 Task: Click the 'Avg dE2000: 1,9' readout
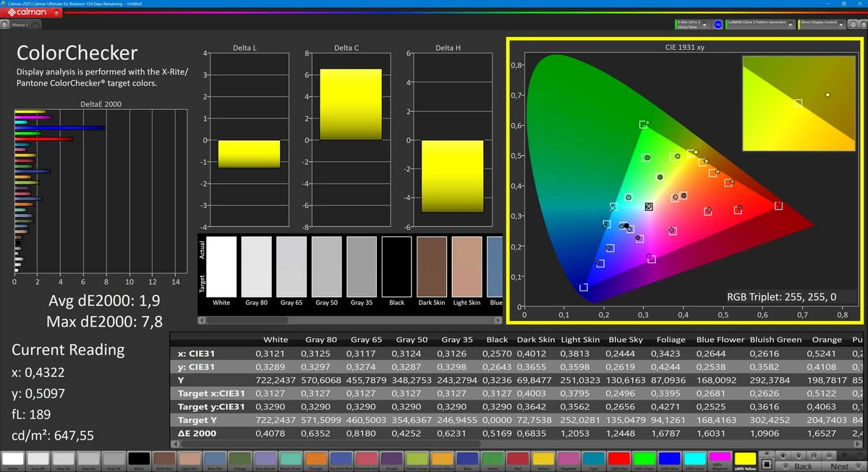point(104,301)
